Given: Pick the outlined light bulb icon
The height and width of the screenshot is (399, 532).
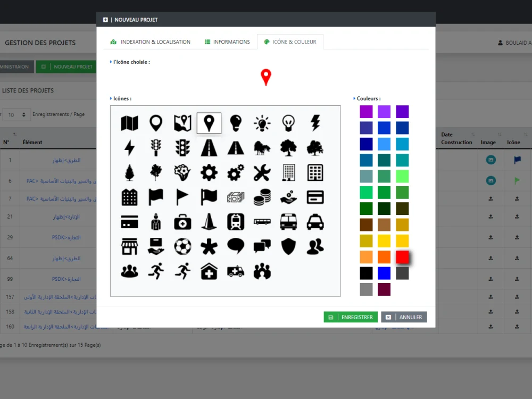Looking at the screenshot, I should [288, 123].
